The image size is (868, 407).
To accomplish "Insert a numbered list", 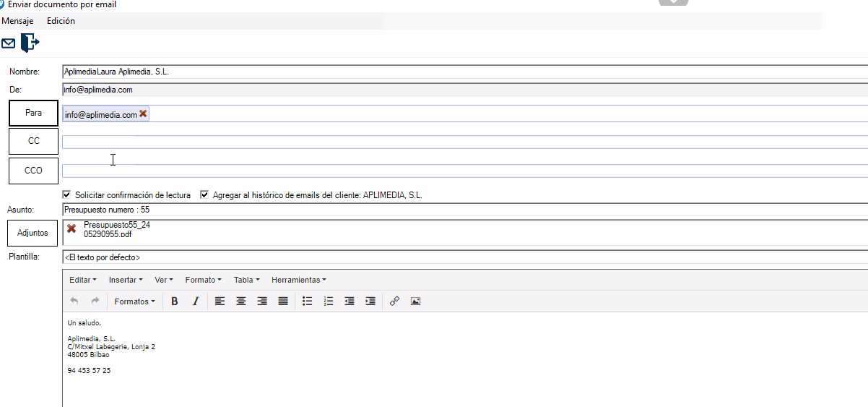I will click(x=329, y=301).
